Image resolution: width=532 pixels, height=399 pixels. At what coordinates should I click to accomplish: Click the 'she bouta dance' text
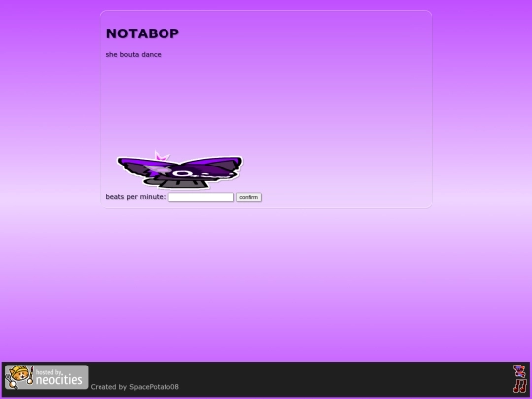point(133,54)
